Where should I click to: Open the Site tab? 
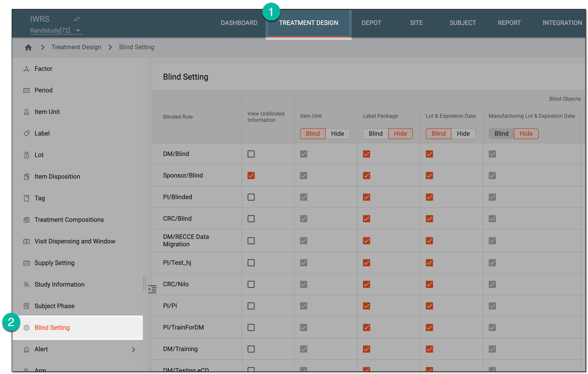[416, 23]
